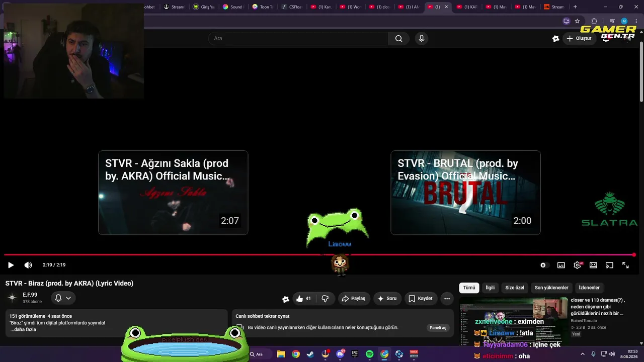Switch to theater mode view
The width and height of the screenshot is (644, 362).
(x=593, y=265)
